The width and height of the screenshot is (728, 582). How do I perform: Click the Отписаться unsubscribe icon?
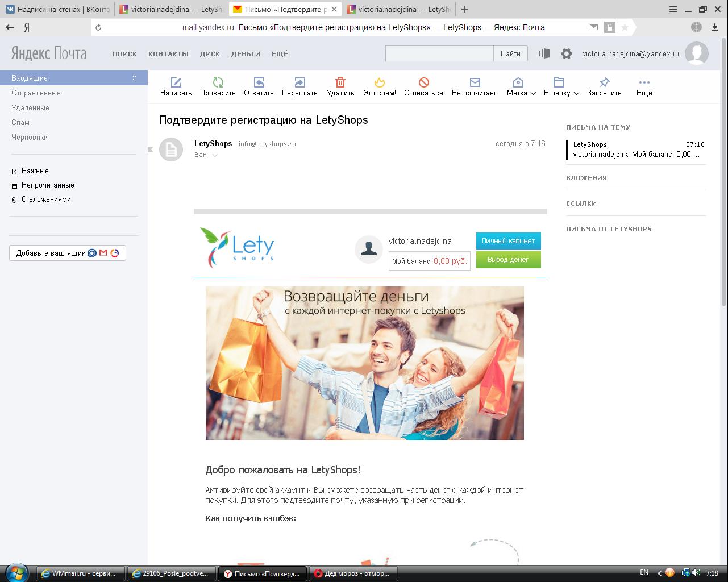pyautogui.click(x=423, y=82)
